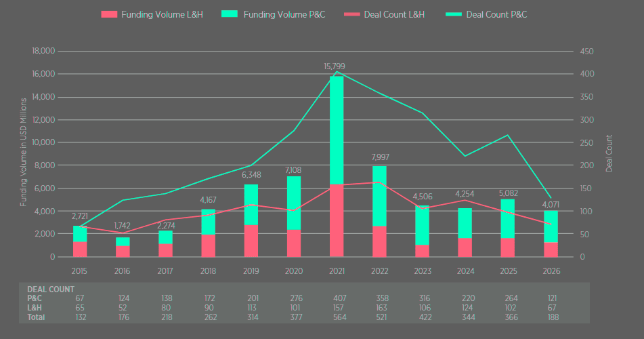Click the pink Deal Count L&H line swatch
644x339 pixels.
point(352,14)
